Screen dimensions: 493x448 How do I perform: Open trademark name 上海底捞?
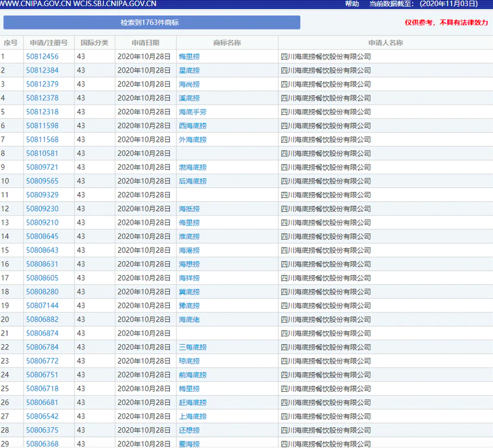coord(193,416)
